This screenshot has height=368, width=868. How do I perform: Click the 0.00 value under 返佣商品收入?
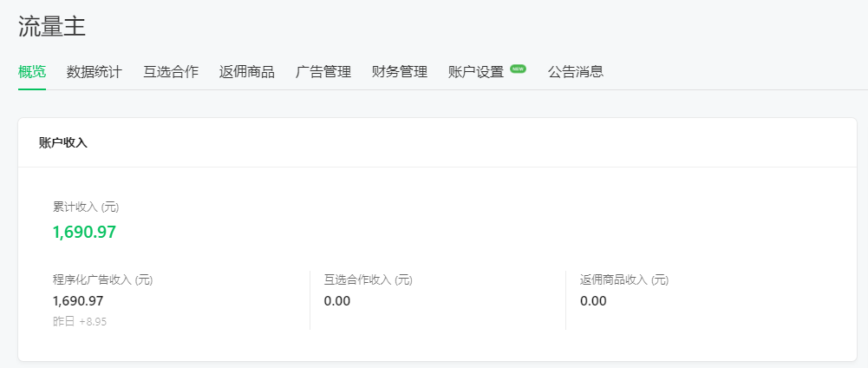click(x=593, y=301)
